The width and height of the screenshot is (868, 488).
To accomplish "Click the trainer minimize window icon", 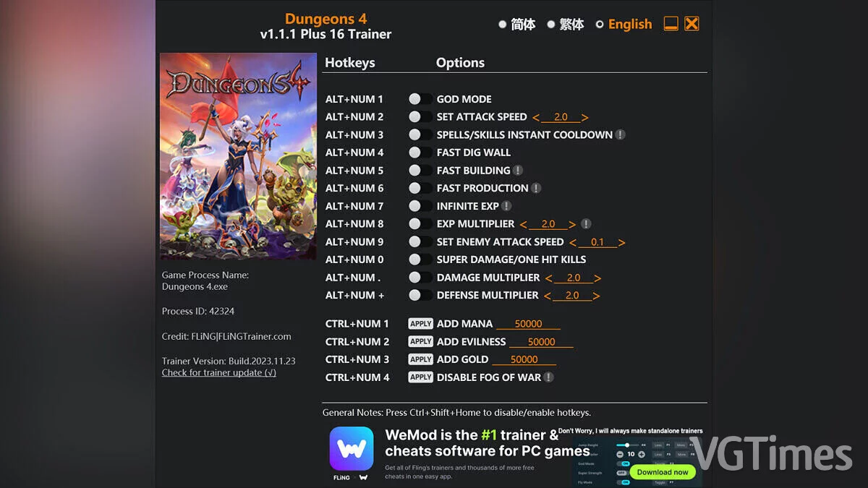I will click(671, 24).
